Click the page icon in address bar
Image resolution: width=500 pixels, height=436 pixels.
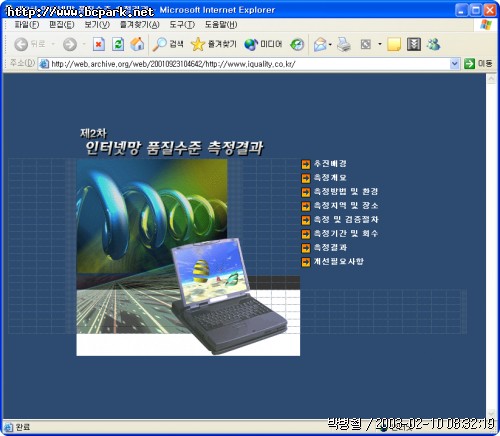(x=44, y=64)
